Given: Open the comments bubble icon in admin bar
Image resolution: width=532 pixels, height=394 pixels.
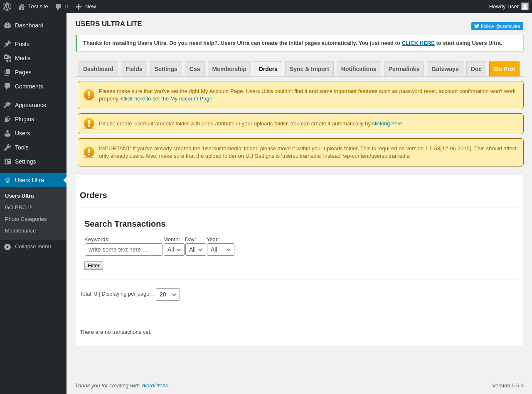Looking at the screenshot, I should [59, 7].
